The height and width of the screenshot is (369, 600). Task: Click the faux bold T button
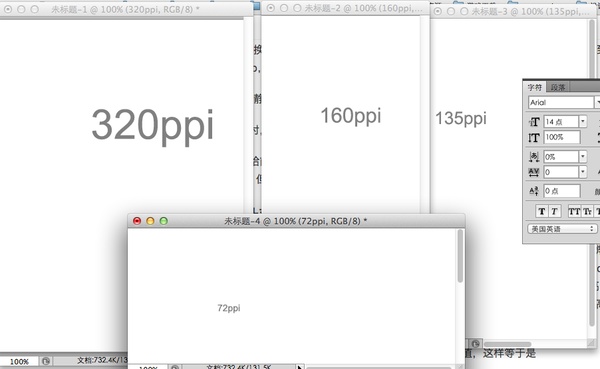tap(541, 211)
